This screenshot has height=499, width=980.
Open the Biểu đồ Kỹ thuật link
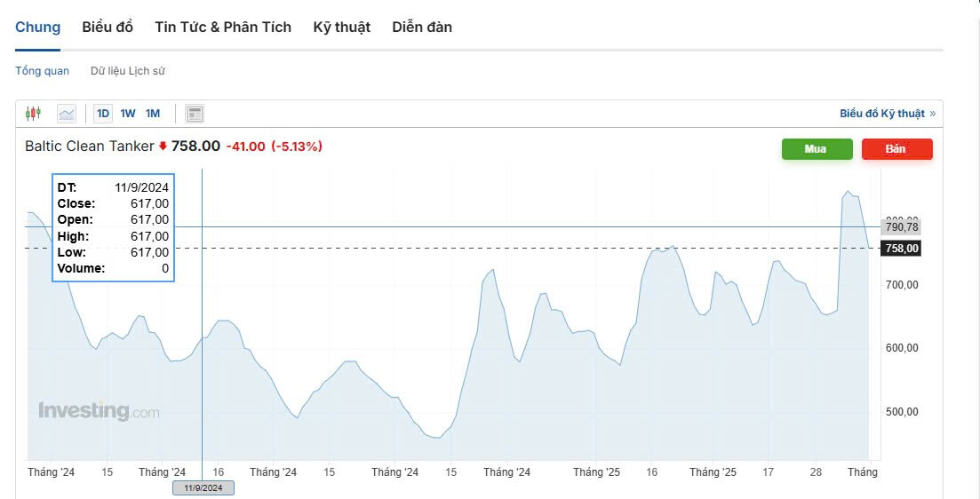pos(882,114)
